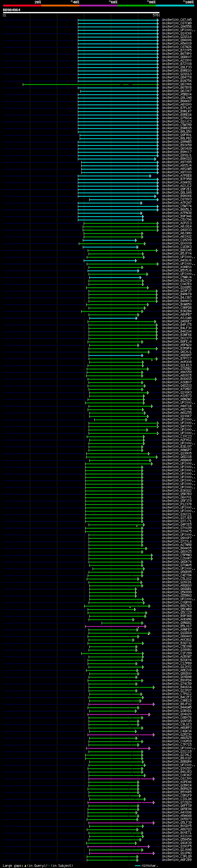Select the UniRef100_B8CCA5 label

point(177,250)
